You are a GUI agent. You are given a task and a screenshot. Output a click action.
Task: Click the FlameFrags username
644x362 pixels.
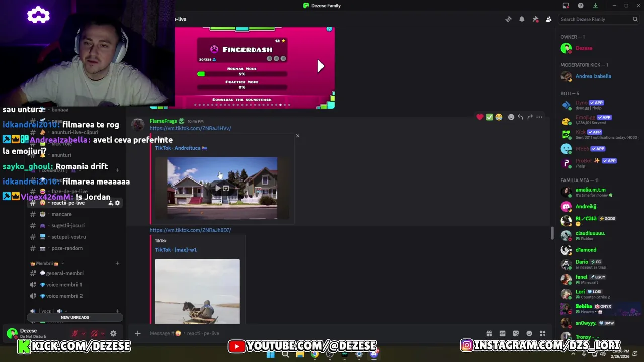pos(163,121)
